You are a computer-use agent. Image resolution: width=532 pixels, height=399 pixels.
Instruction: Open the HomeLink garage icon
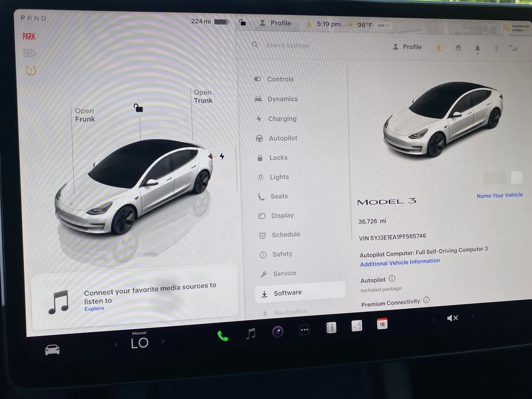(x=458, y=48)
